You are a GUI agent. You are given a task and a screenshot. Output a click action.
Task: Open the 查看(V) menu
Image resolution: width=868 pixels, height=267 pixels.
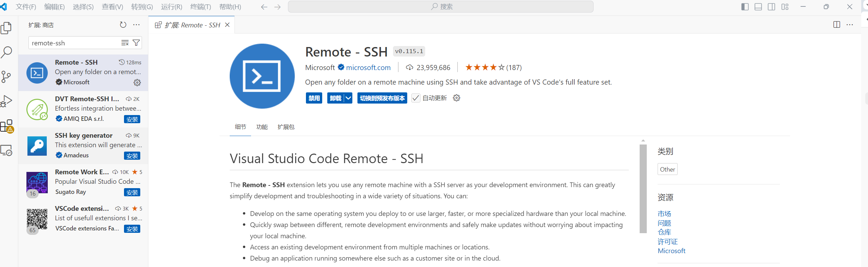[x=112, y=7]
